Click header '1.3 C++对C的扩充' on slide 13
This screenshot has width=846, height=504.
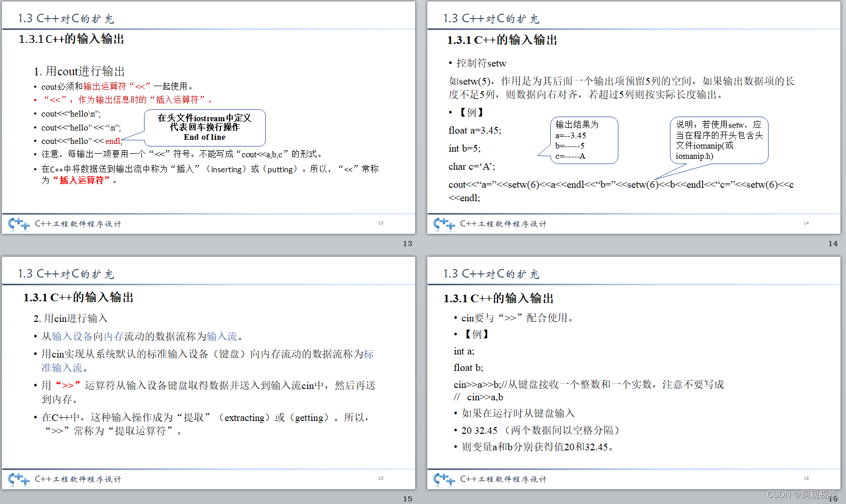point(66,19)
